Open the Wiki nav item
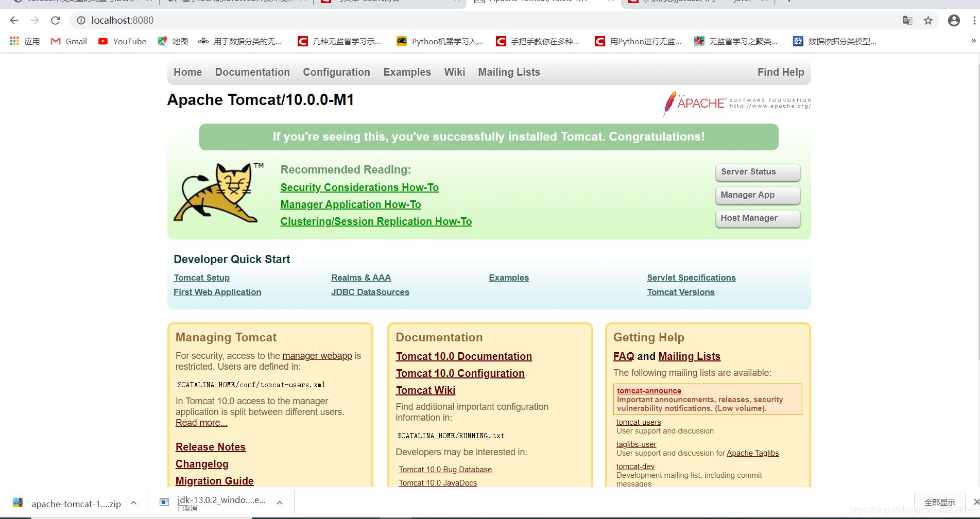The width and height of the screenshot is (980, 519). click(455, 72)
